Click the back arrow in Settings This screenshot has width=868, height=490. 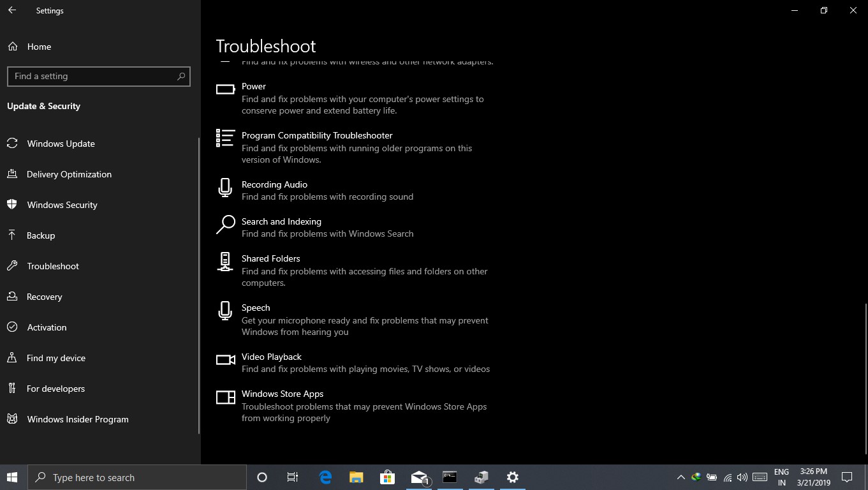pyautogui.click(x=12, y=11)
